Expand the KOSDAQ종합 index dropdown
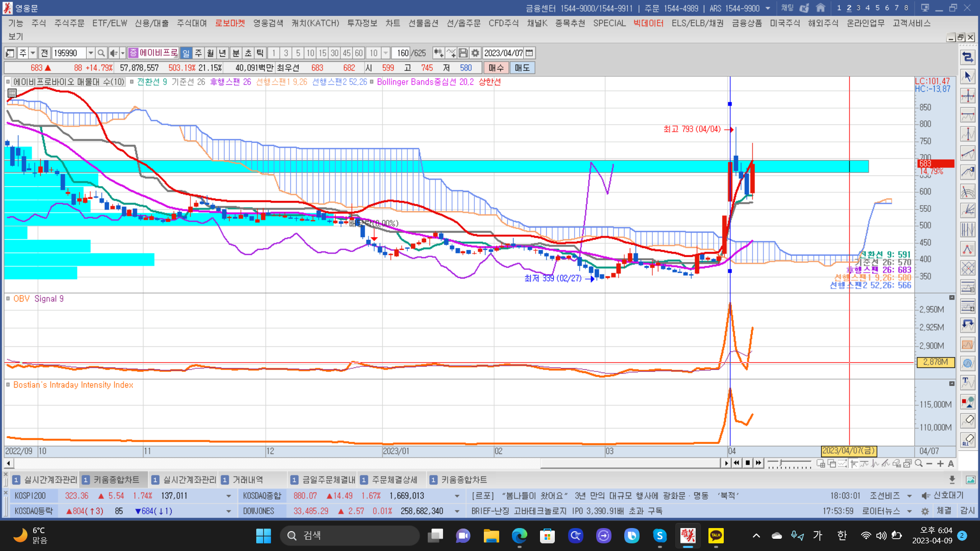The width and height of the screenshot is (980, 551). pos(457,496)
